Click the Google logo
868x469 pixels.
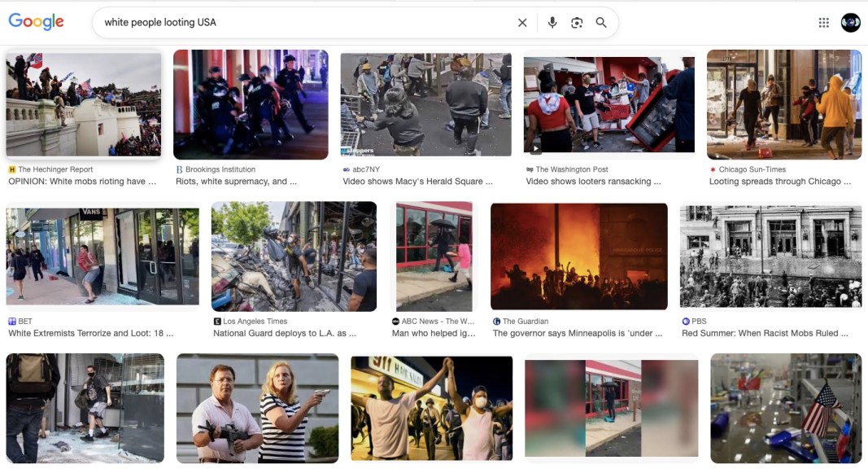[36, 22]
